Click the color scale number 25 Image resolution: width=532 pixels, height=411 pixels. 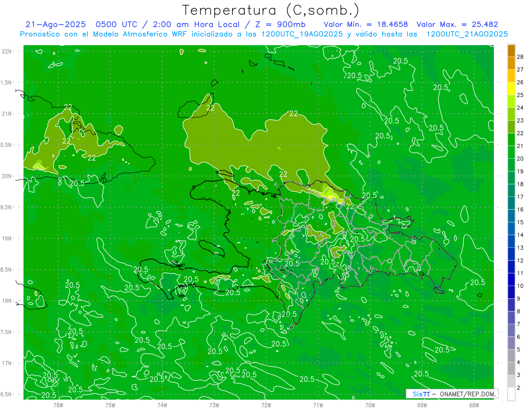(520, 95)
